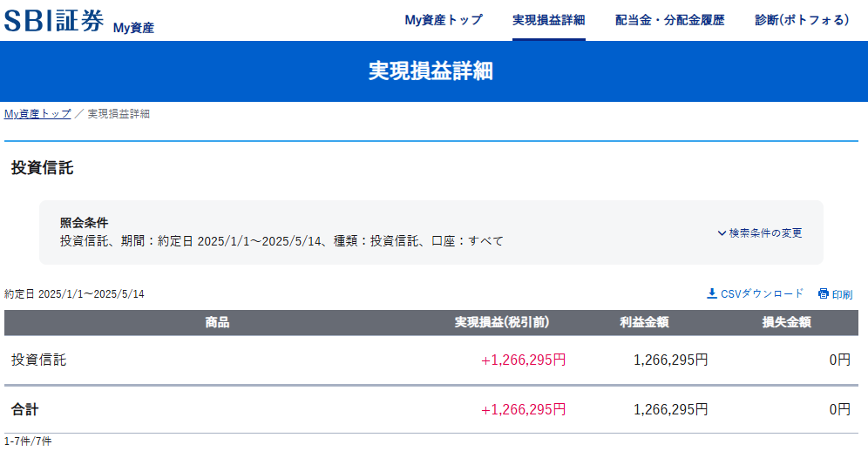
Task: Go to 診断(ポトフォる) tab
Action: [x=802, y=20]
